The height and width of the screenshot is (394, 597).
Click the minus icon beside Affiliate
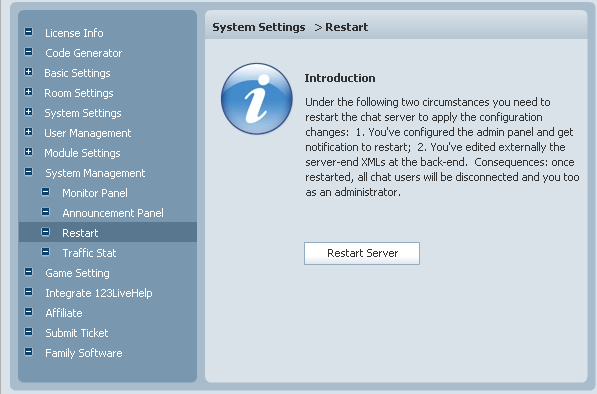[x=29, y=312]
